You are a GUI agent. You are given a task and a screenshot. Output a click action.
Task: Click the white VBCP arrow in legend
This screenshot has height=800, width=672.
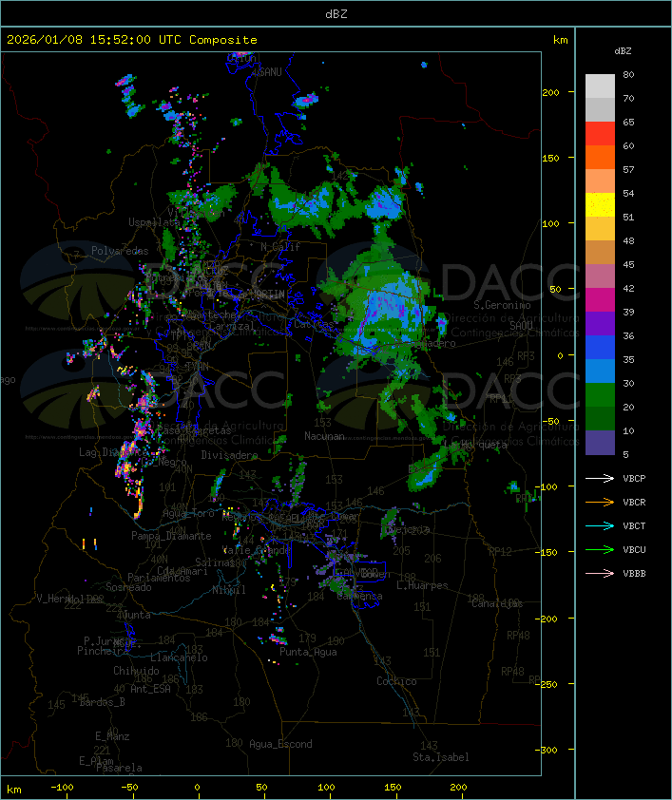click(600, 478)
